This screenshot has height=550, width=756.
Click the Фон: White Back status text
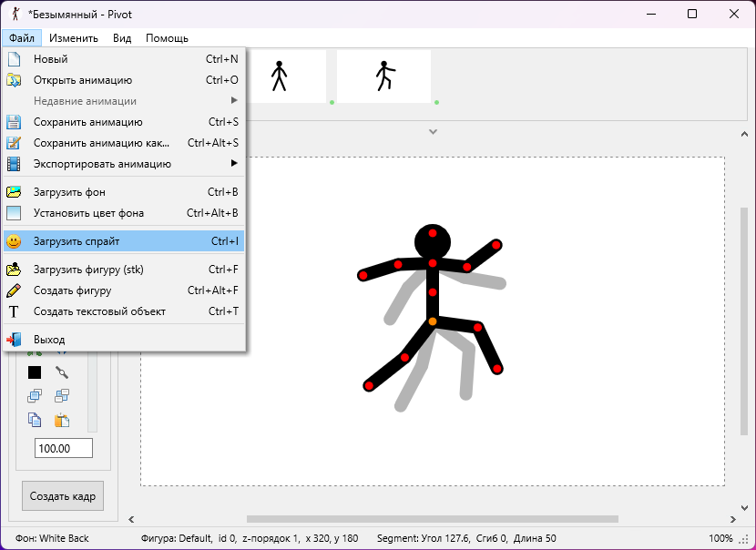pos(52,538)
